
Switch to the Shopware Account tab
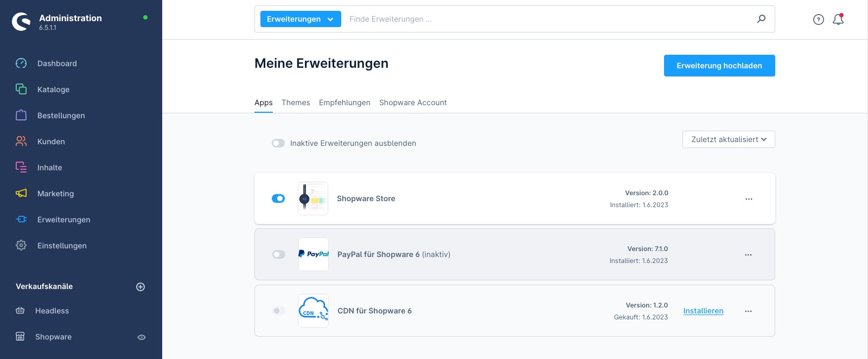(x=413, y=102)
